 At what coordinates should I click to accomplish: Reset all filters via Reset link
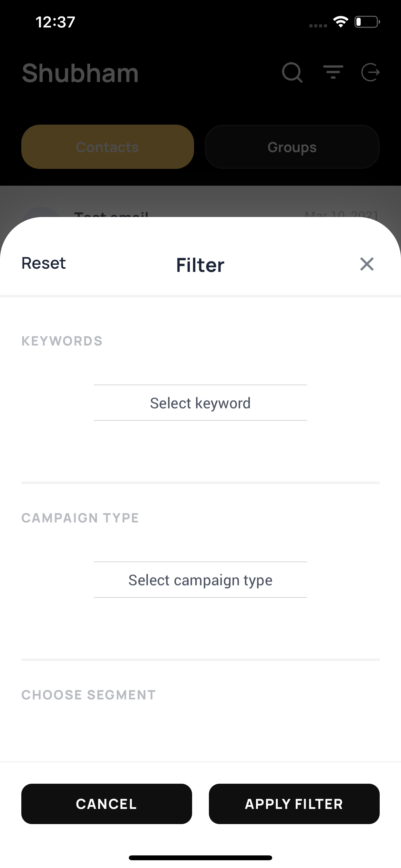point(44,263)
